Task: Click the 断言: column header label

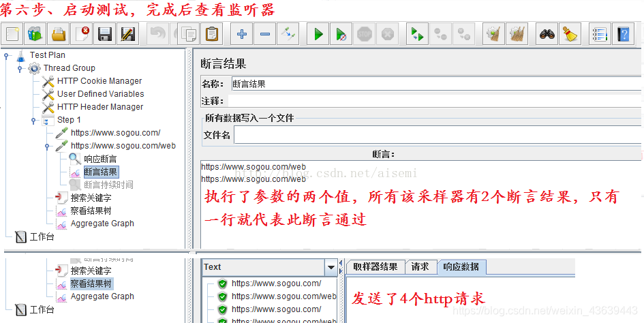Action: tap(383, 155)
